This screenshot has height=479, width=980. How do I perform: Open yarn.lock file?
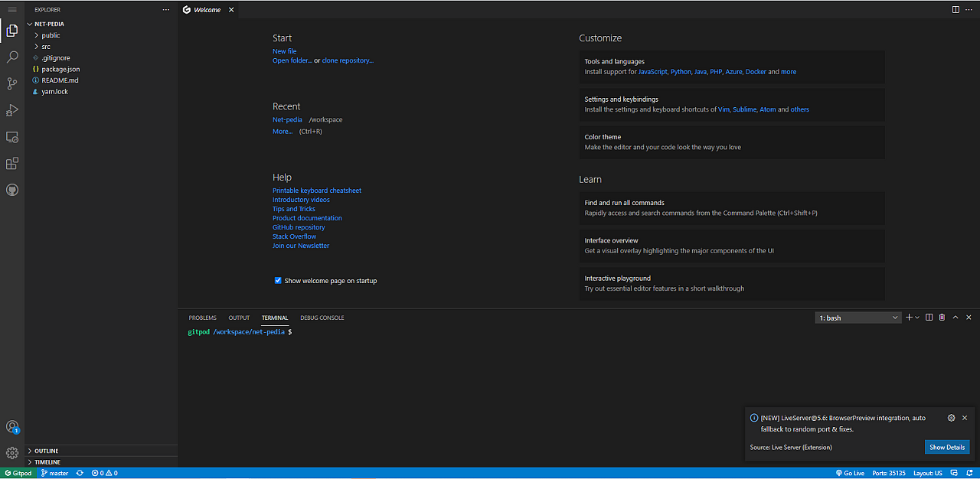[54, 91]
